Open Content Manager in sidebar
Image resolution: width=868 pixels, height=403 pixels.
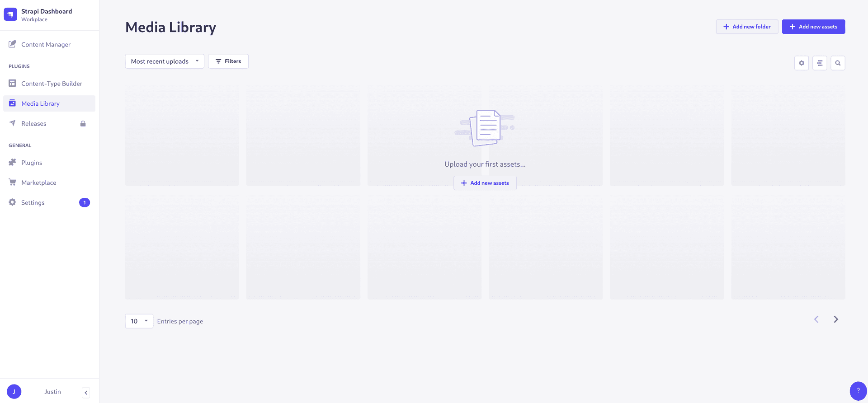pos(46,44)
